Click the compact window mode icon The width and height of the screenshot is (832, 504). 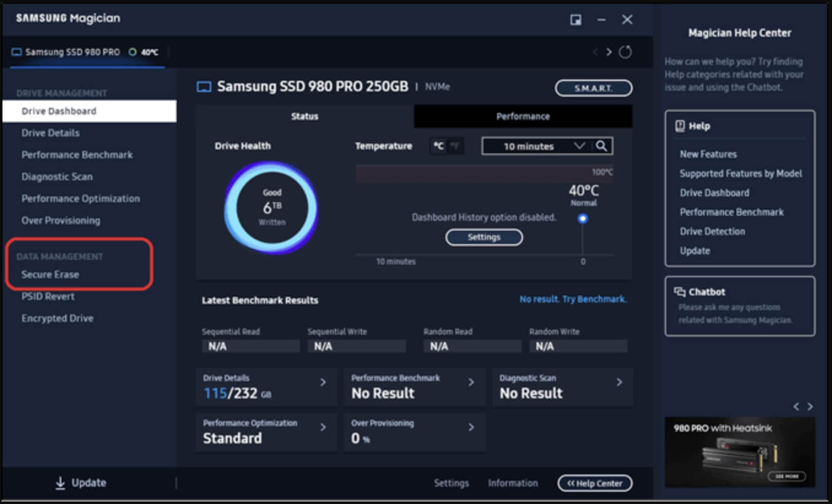(576, 20)
